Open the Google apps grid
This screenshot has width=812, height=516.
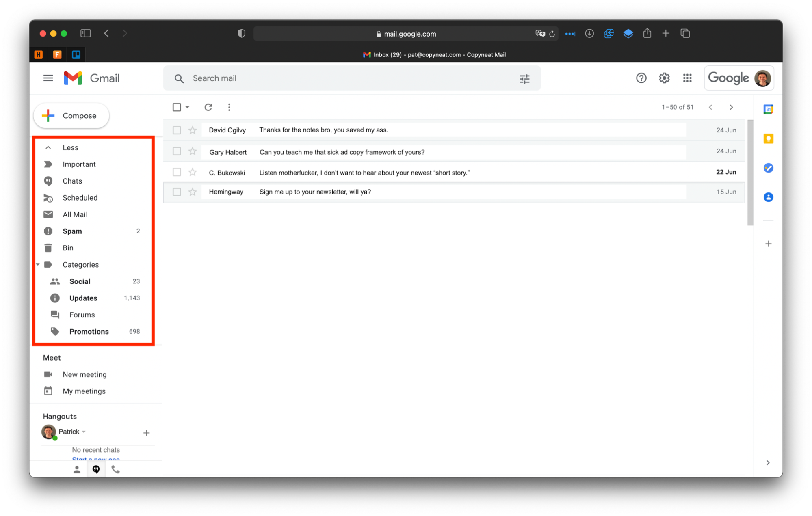click(x=687, y=78)
